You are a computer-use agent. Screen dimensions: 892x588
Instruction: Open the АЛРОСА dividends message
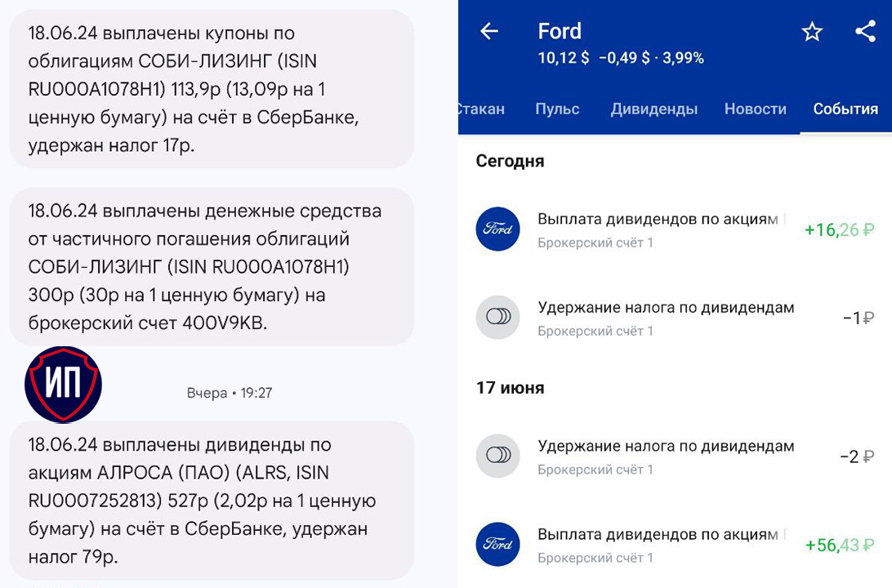pyautogui.click(x=212, y=501)
